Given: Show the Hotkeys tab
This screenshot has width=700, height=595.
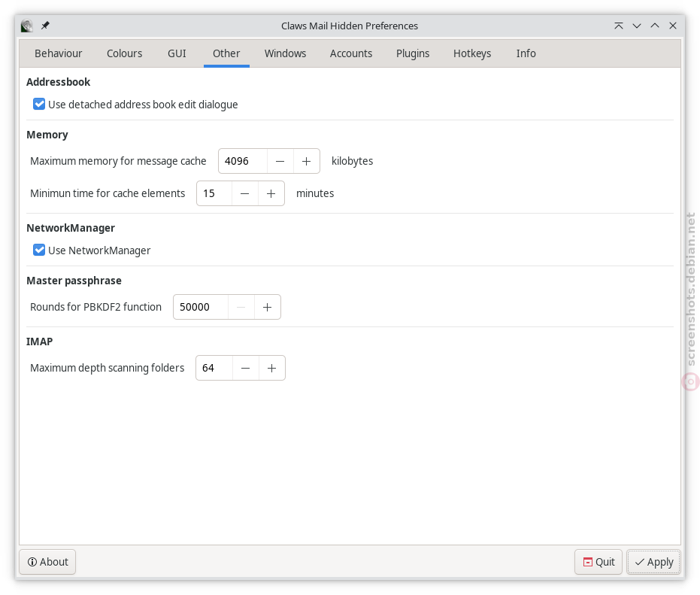Looking at the screenshot, I should point(472,53).
